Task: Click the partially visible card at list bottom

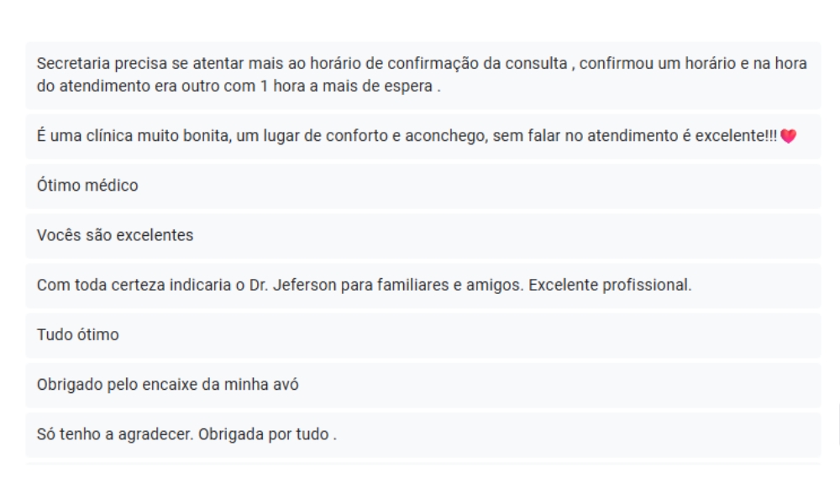Action: point(423,464)
